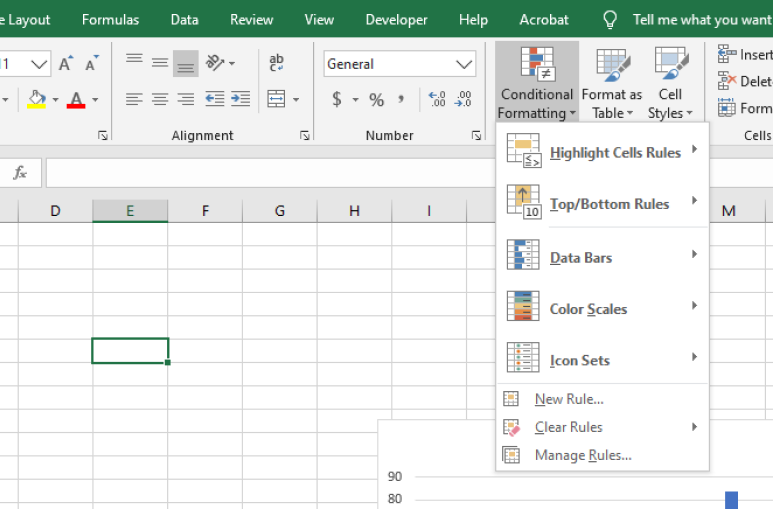
Task: Align text to the right
Action: [185, 99]
